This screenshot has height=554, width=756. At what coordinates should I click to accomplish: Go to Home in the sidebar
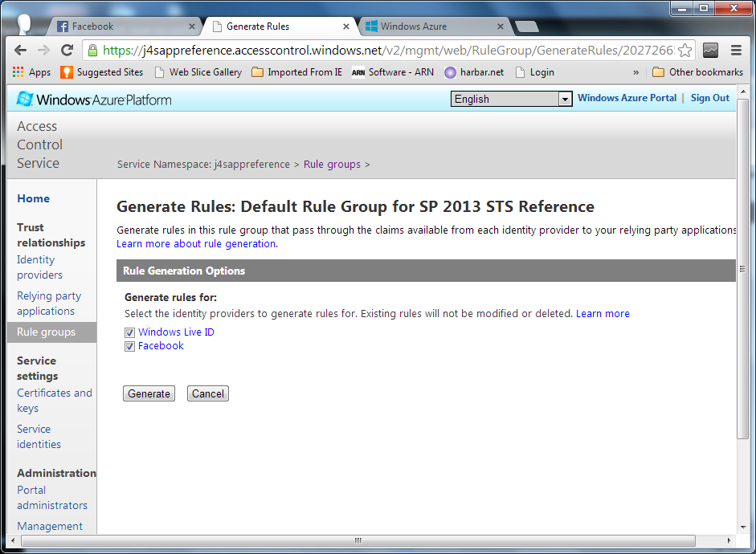[x=33, y=198]
